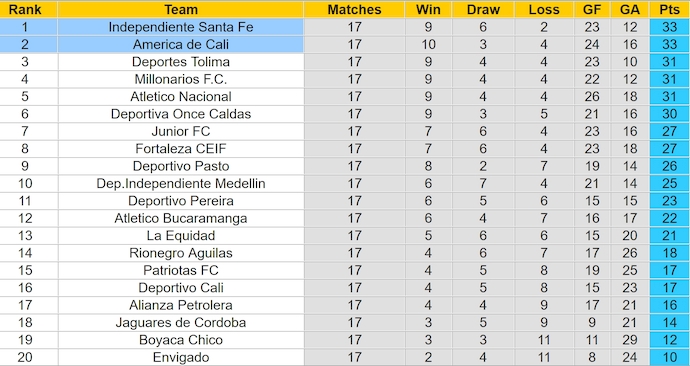Select the Matches column header

click(x=354, y=9)
